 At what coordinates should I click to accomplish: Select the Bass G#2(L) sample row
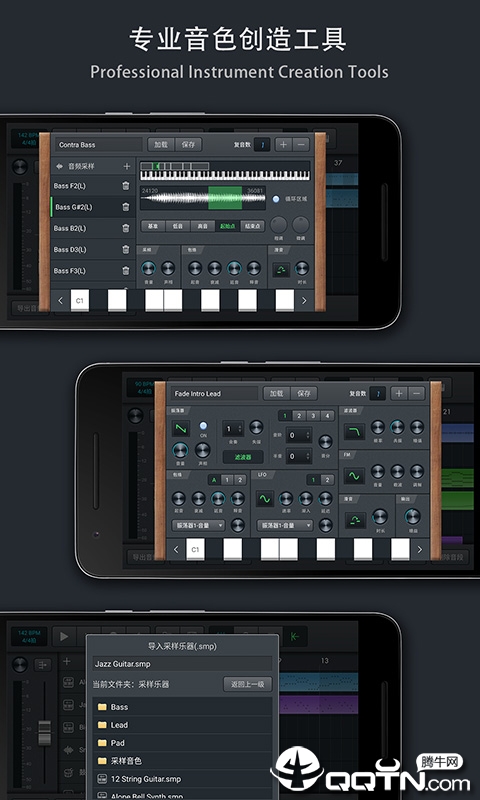tap(93, 207)
